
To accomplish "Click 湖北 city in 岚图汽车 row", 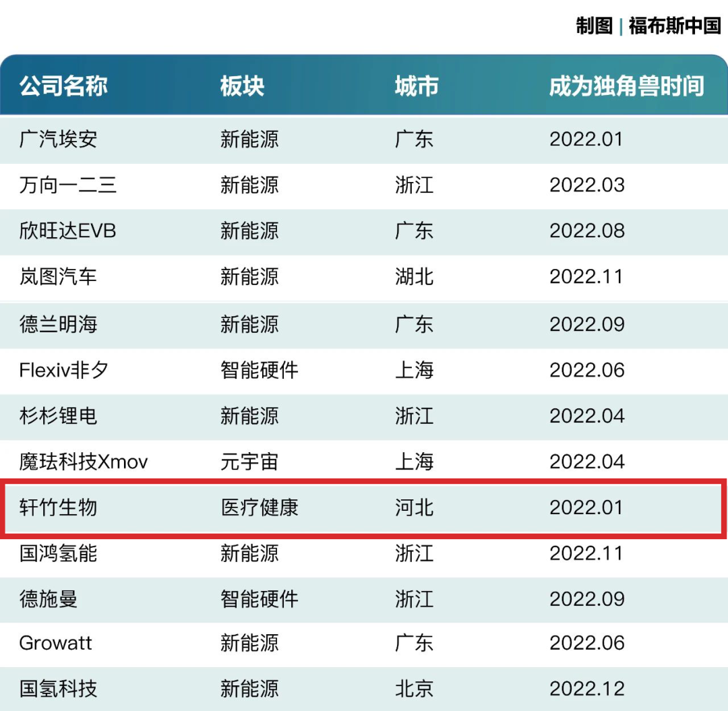I will point(414,276).
